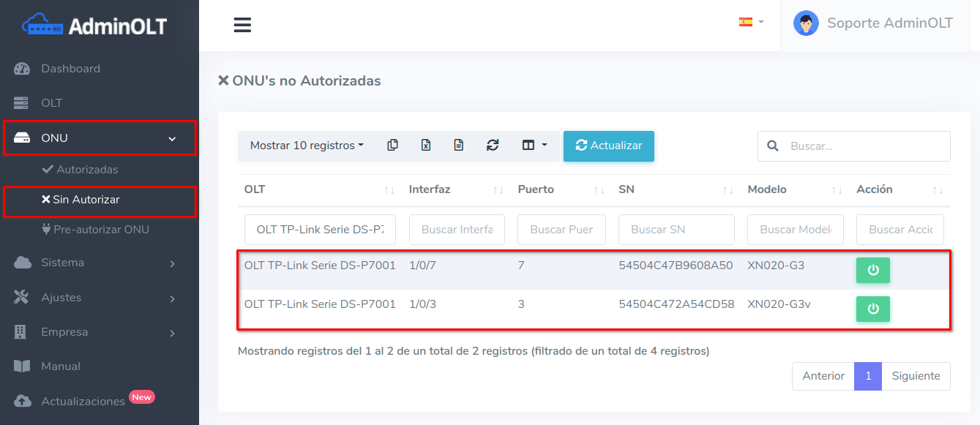
Task: Open Autorizadas in the ONU submenu
Action: coord(87,170)
